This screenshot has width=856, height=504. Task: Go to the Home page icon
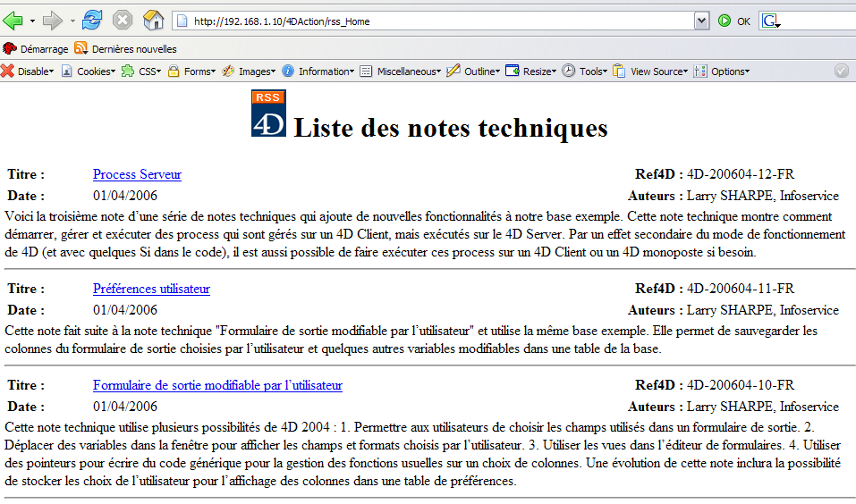pyautogui.click(x=153, y=20)
